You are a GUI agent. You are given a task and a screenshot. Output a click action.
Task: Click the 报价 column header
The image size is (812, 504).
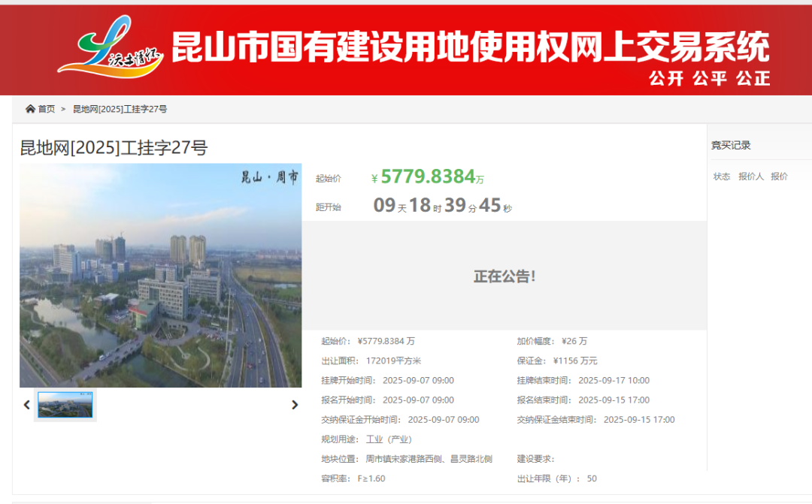click(x=779, y=177)
